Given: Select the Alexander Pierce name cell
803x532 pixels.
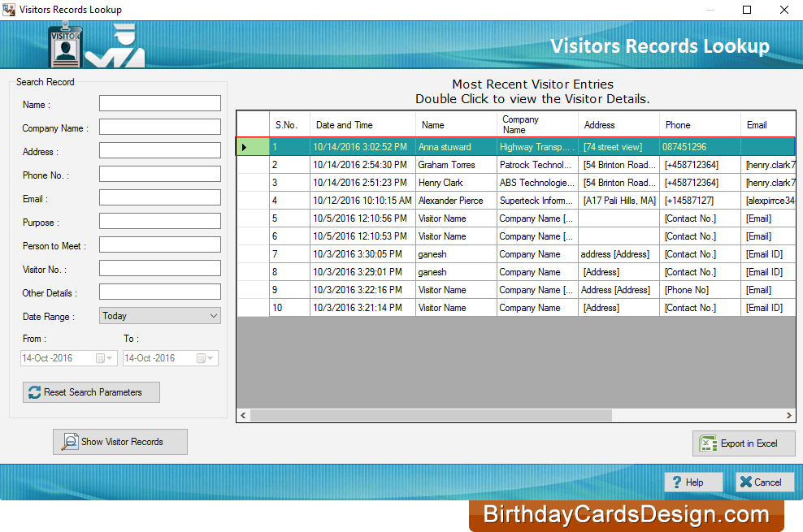Looking at the screenshot, I should (456, 201).
